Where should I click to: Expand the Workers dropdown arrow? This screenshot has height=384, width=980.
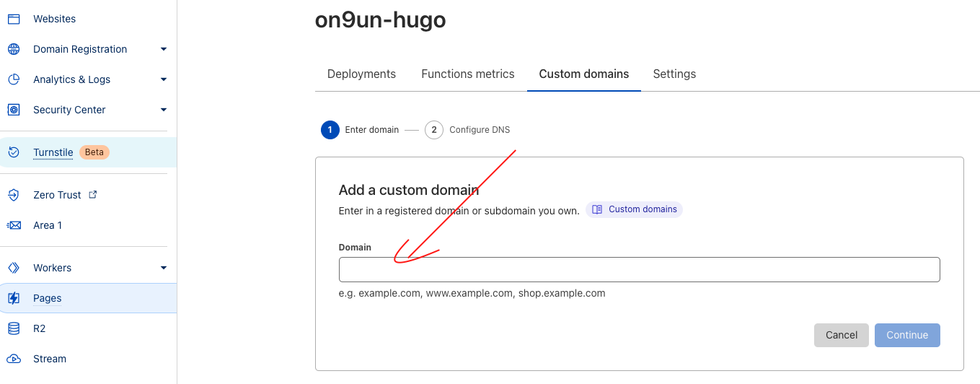[x=164, y=268]
